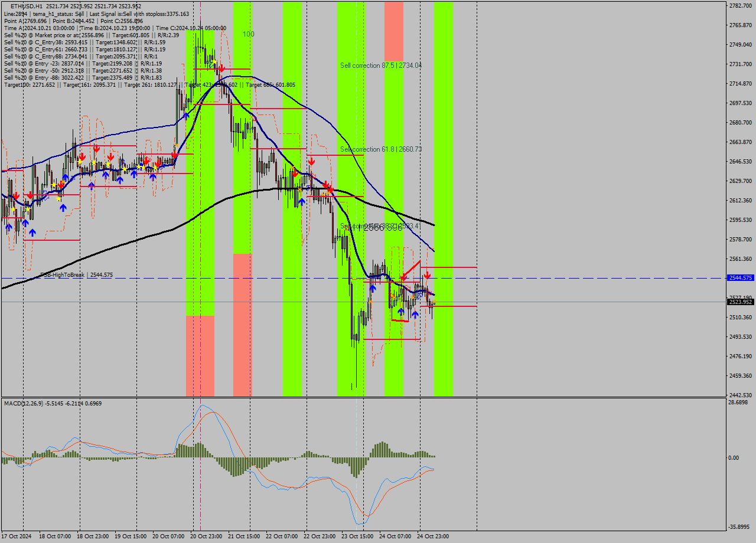Click the current price tag 2523.952
The height and width of the screenshot is (543, 756).
(x=741, y=302)
